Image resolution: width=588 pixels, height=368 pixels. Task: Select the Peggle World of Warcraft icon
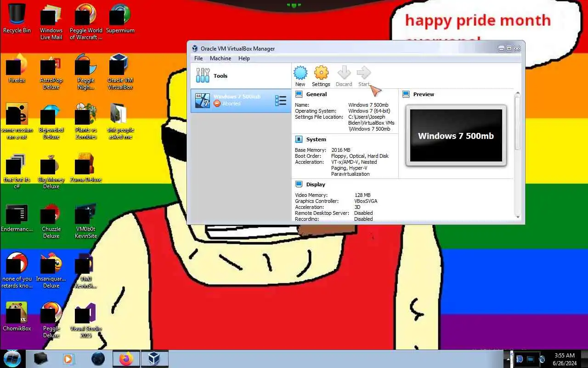86,22
